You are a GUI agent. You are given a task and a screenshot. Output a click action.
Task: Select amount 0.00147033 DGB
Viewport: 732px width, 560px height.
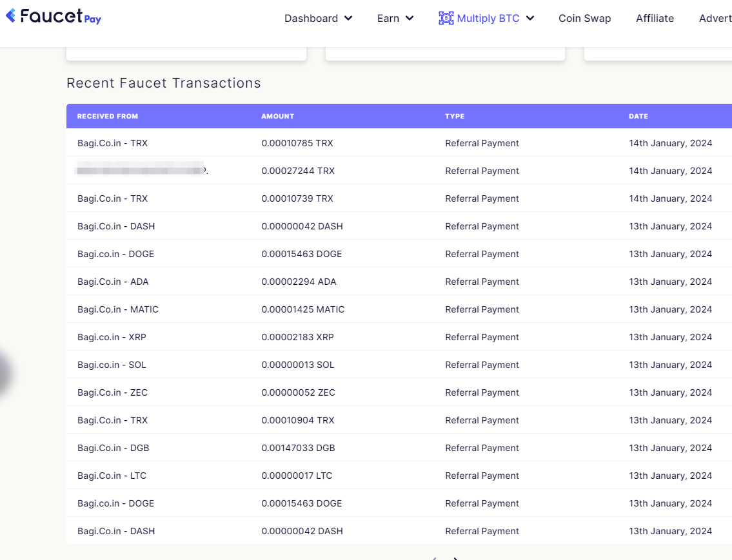[x=298, y=448]
